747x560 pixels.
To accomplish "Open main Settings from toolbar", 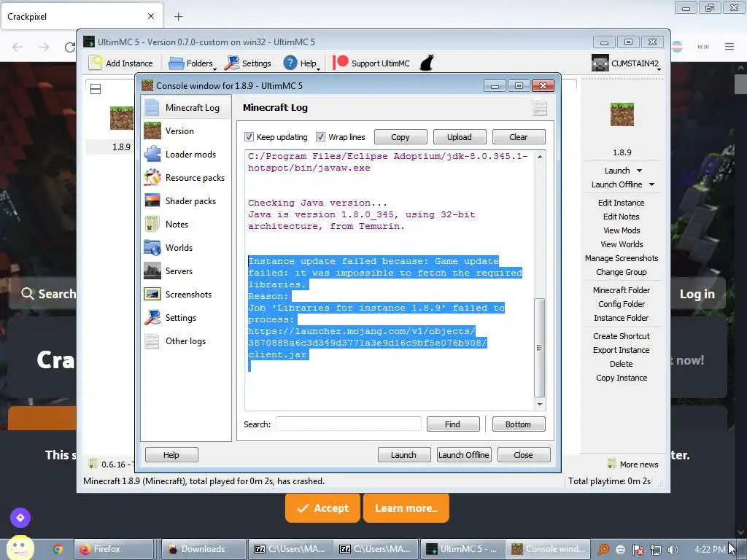I will point(248,63).
